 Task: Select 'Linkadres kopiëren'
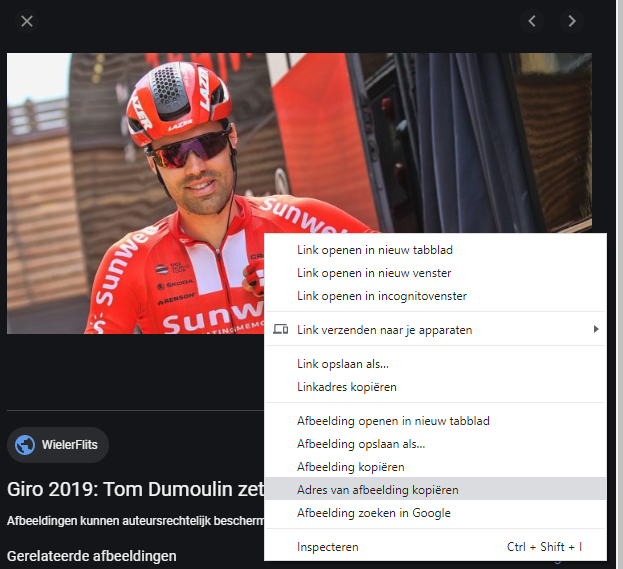coord(435,387)
